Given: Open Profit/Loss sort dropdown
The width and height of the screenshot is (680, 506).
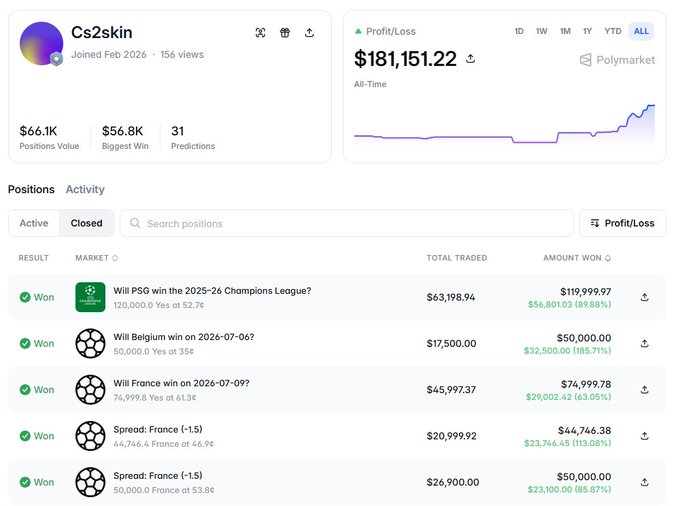Looking at the screenshot, I should pyautogui.click(x=622, y=223).
